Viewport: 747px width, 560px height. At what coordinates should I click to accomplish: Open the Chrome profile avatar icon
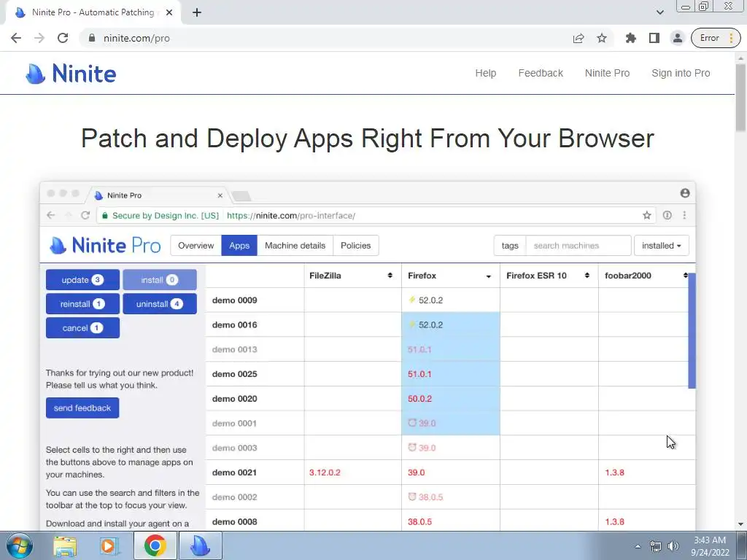678,38
